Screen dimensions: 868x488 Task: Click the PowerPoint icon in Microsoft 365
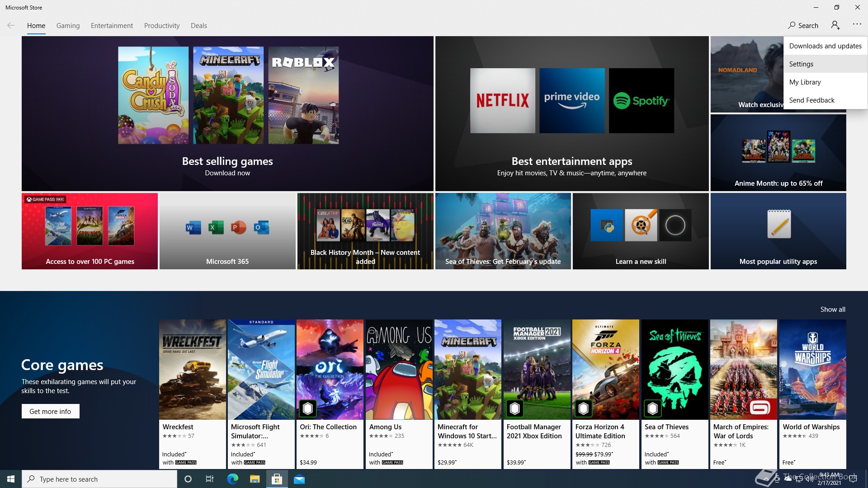238,227
